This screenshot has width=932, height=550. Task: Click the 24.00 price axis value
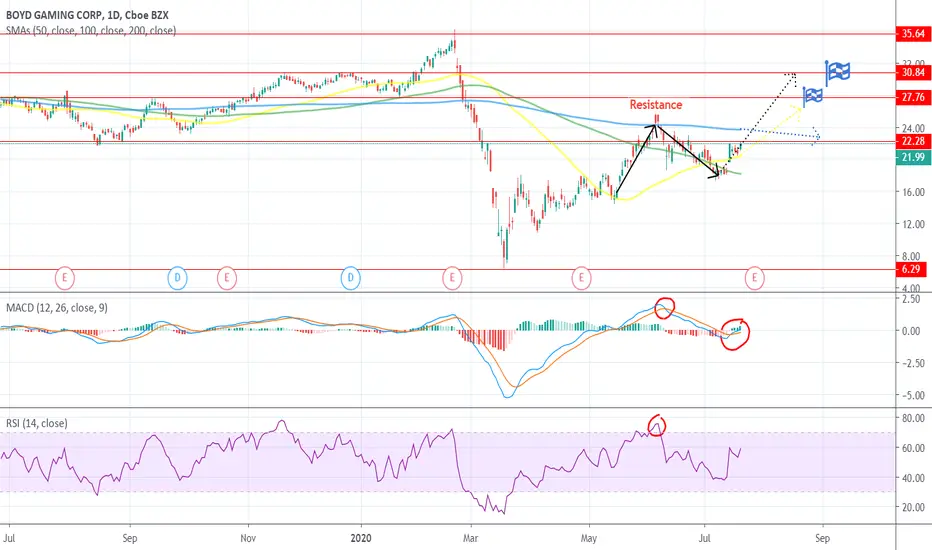coord(913,128)
